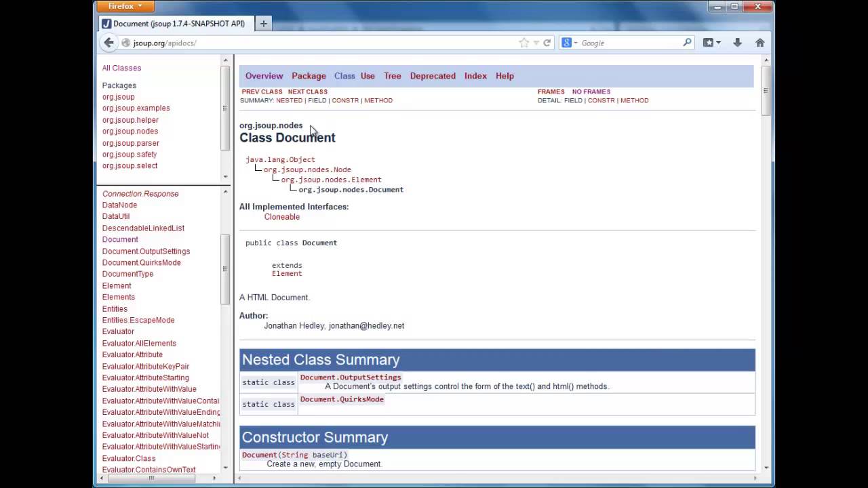
Task: Open DataUtil in class list
Action: (116, 217)
